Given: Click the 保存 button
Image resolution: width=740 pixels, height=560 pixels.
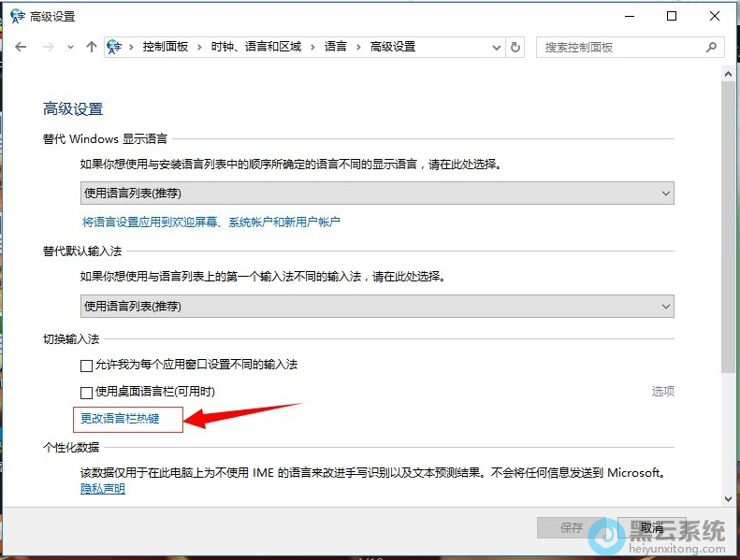Looking at the screenshot, I should 571,527.
